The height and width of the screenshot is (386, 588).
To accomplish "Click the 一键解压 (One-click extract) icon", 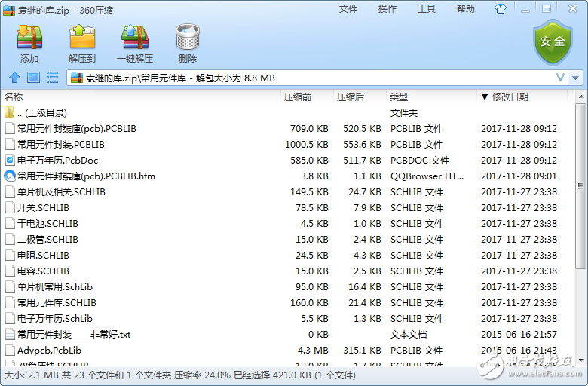I will (x=134, y=44).
